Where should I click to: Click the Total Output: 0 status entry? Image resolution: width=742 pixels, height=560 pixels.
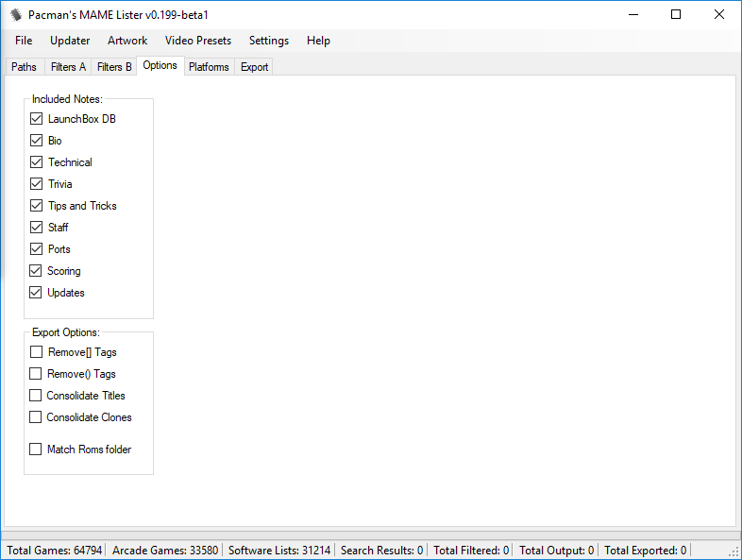coord(556,551)
